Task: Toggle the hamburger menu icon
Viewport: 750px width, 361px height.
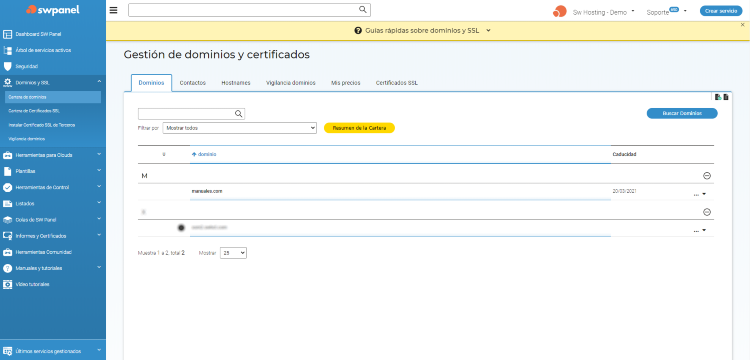Action: (113, 10)
